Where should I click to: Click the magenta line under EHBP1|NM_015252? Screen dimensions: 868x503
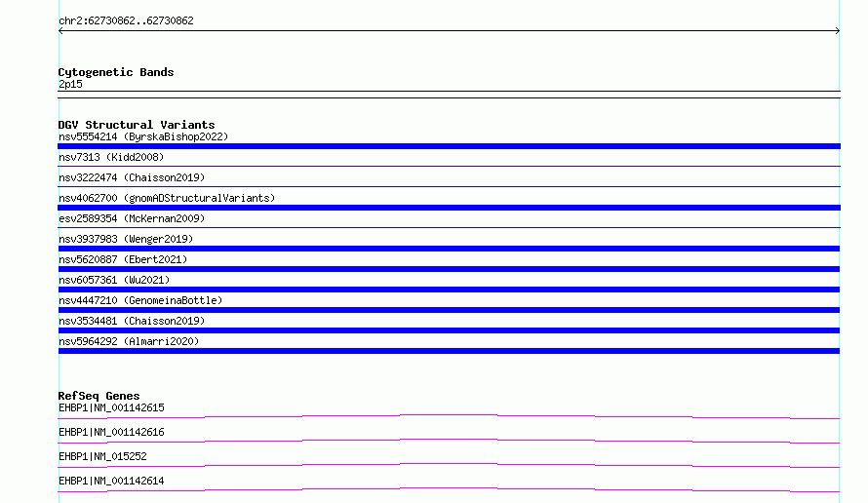(449, 465)
